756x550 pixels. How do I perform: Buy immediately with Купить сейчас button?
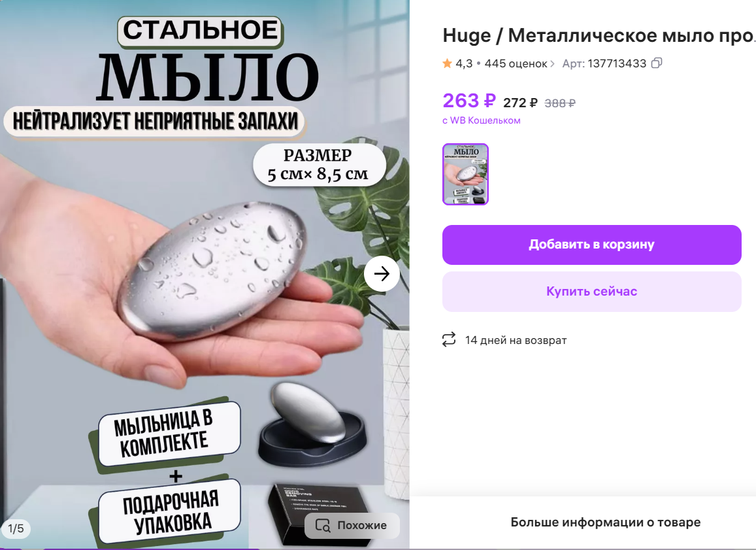pos(591,292)
